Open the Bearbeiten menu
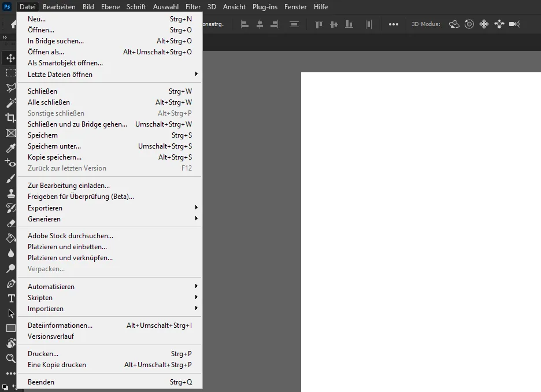541x392 pixels. [x=59, y=7]
